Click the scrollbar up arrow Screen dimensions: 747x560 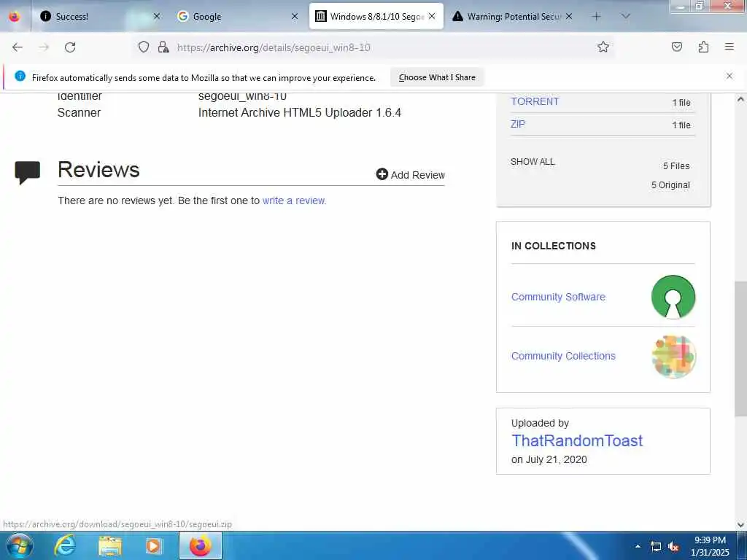pos(740,99)
